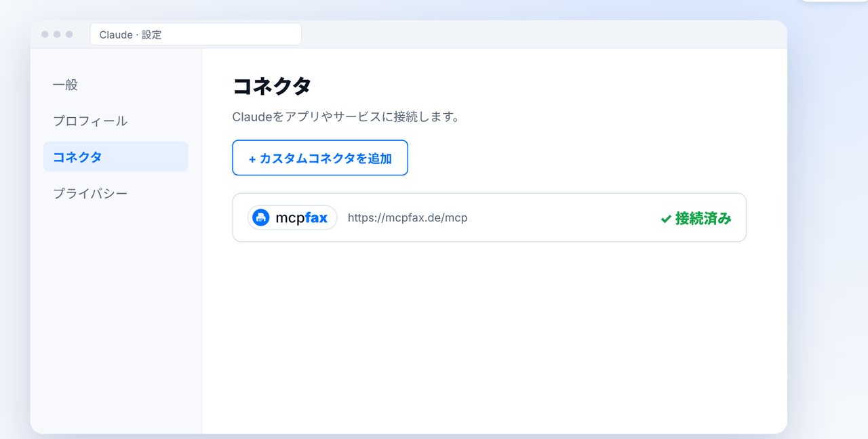Click the Claudeをアプリやサービスに接続します description
The height and width of the screenshot is (439, 868).
pos(347,117)
